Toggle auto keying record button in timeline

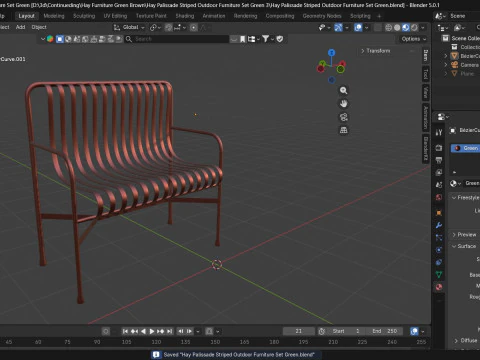click(x=106, y=331)
